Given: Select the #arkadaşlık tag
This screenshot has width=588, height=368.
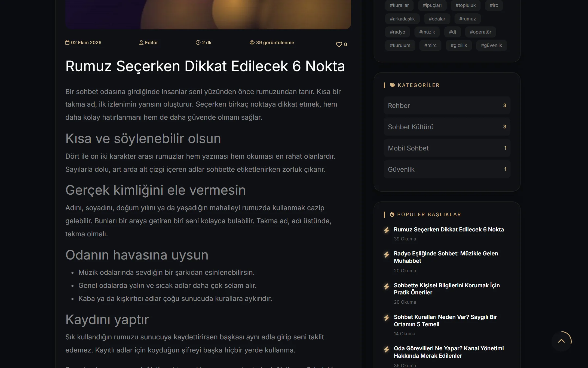Looking at the screenshot, I should tap(402, 19).
